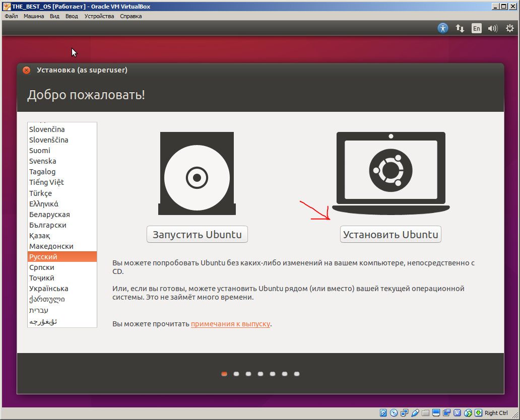
Task: Click the CD drive illustration
Action: coord(197,173)
